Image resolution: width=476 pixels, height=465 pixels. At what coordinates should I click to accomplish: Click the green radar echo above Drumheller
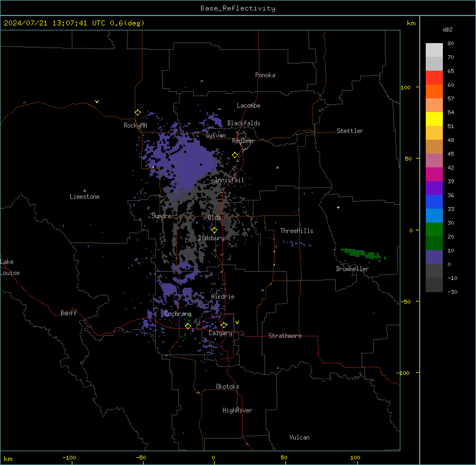pos(362,253)
